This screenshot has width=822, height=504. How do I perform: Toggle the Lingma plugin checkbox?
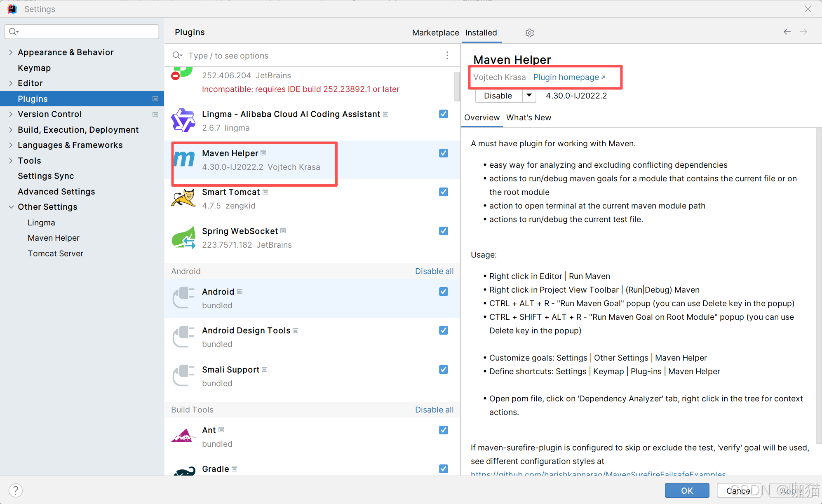444,114
